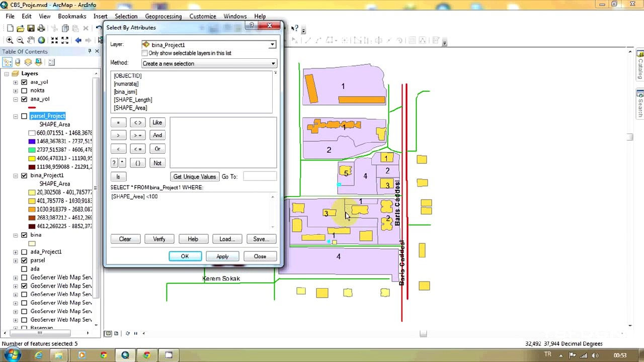644x362 pixels.
Task: Toggle visibility of bina_Project1 layer
Action: (24, 175)
